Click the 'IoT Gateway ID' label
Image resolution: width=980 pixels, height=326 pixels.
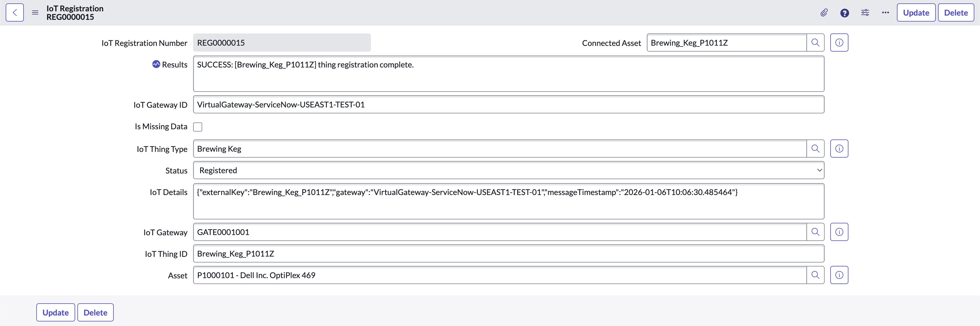pos(160,105)
